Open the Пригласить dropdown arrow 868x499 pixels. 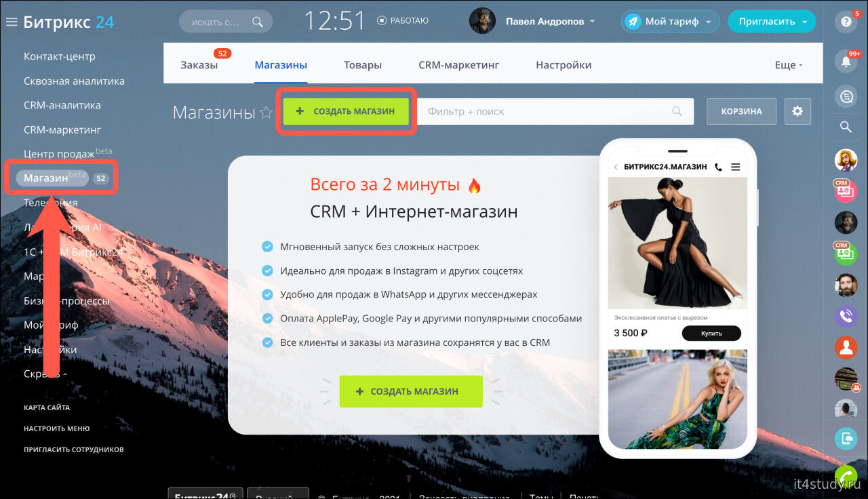[x=805, y=22]
